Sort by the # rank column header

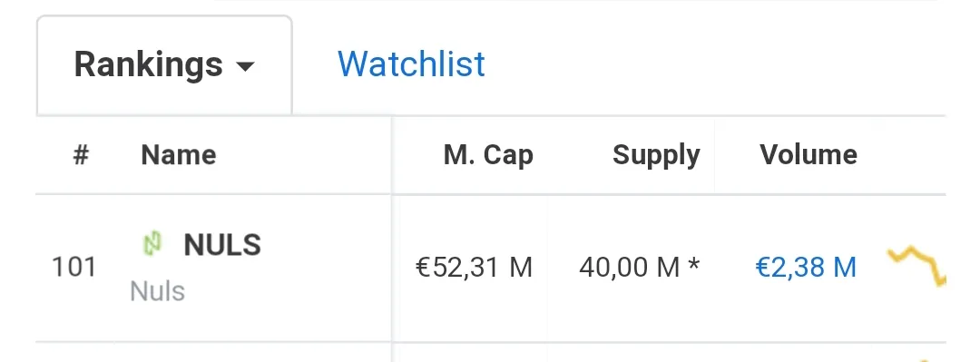pyautogui.click(x=81, y=154)
